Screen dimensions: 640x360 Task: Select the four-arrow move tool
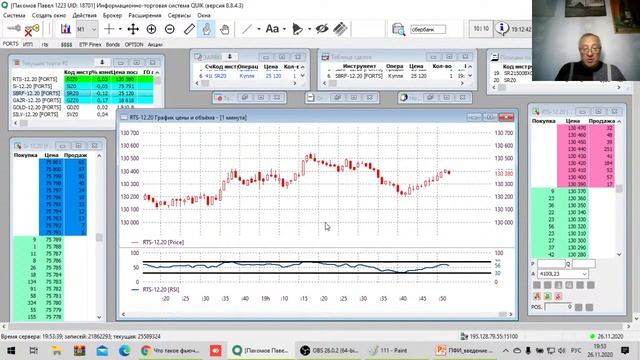pos(133,29)
